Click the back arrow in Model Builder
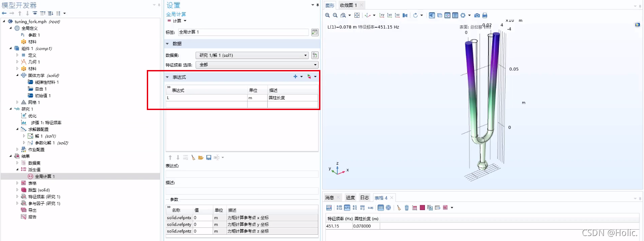 pyautogui.click(x=5, y=13)
